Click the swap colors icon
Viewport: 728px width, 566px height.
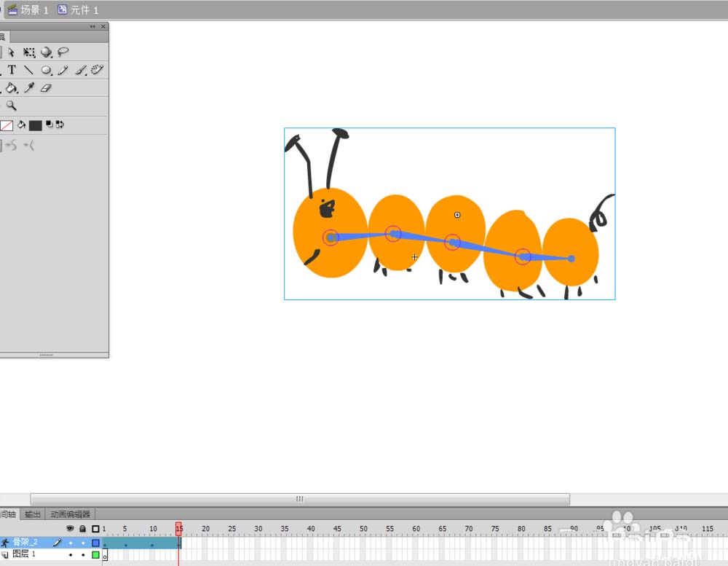click(x=60, y=125)
